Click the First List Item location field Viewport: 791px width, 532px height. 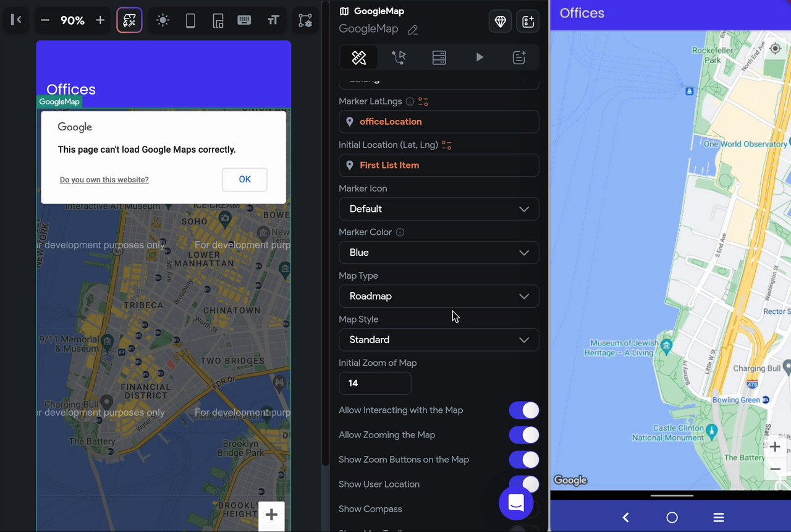point(439,165)
